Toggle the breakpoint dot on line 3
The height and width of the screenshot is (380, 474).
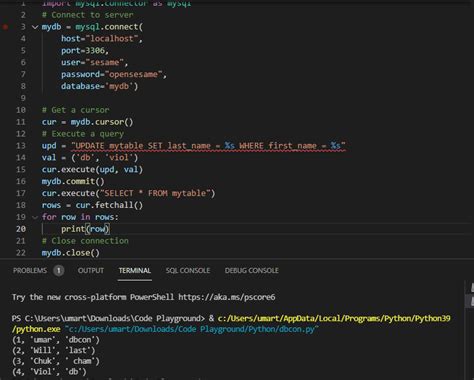(5, 27)
